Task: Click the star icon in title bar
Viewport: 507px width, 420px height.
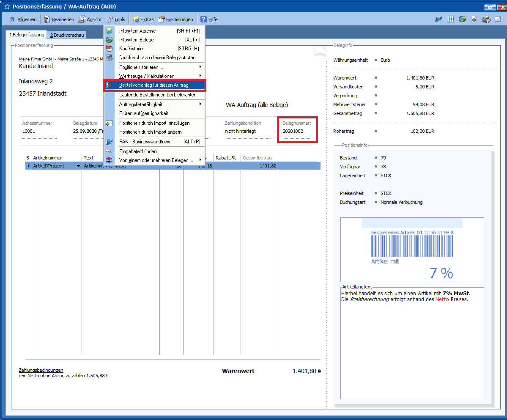Action: pos(7,7)
